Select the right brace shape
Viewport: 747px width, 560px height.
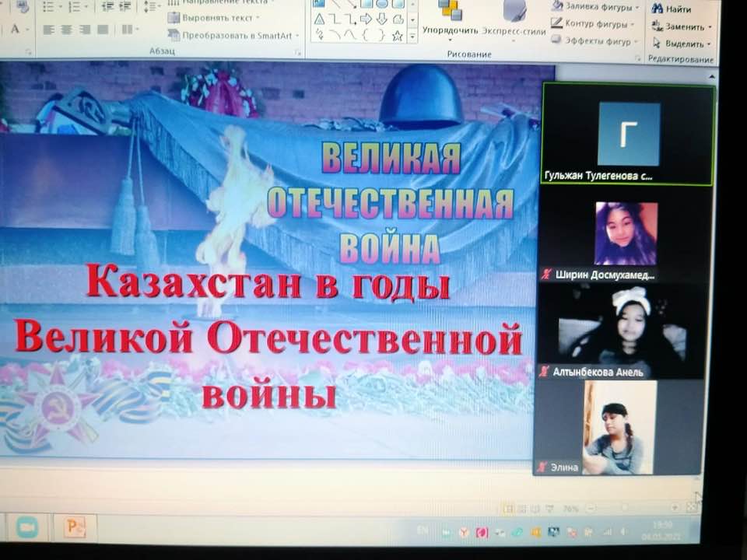381,35
